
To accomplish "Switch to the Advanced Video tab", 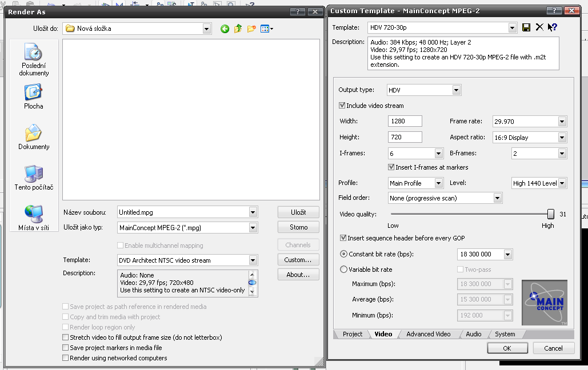I will [x=428, y=334].
